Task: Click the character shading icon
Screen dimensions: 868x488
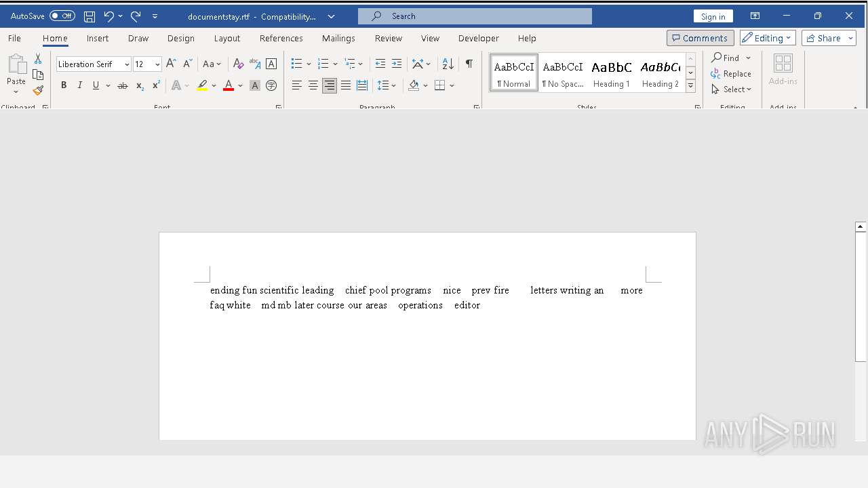Action: coord(255,85)
